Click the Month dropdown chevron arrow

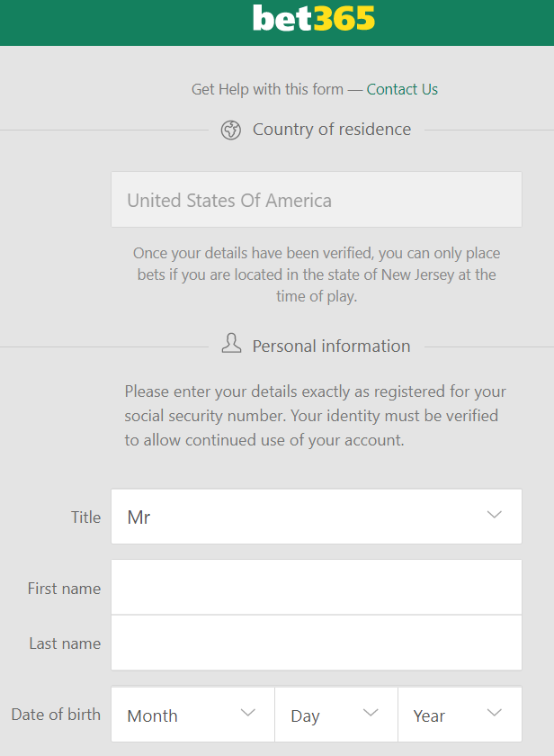pyautogui.click(x=247, y=713)
